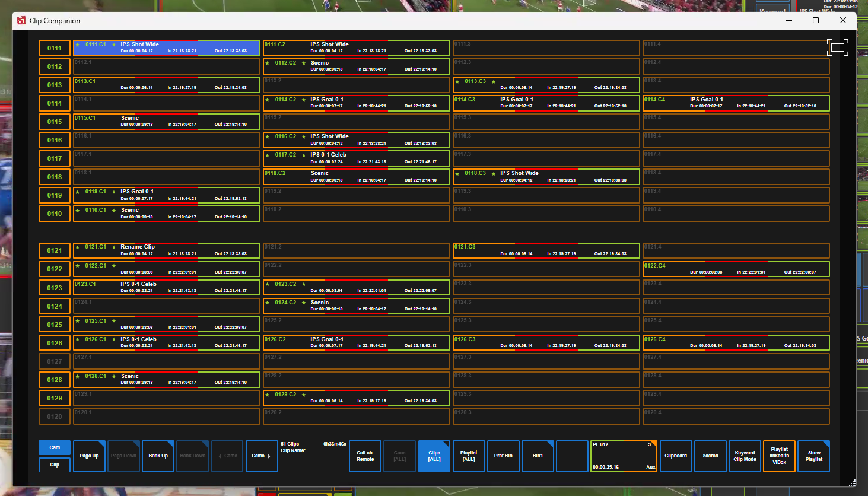Click Bank Up button
Viewport: 868px width, 496px height.
pyautogui.click(x=158, y=456)
